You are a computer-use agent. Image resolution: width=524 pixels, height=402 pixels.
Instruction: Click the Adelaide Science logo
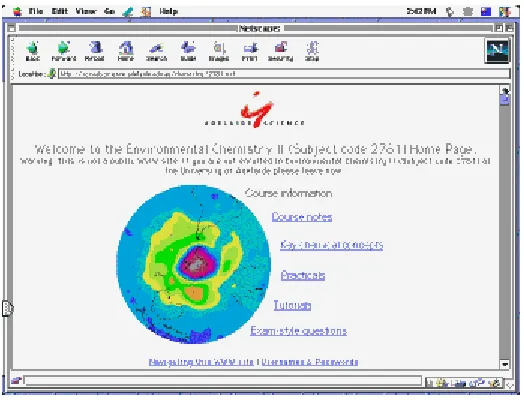tap(255, 110)
